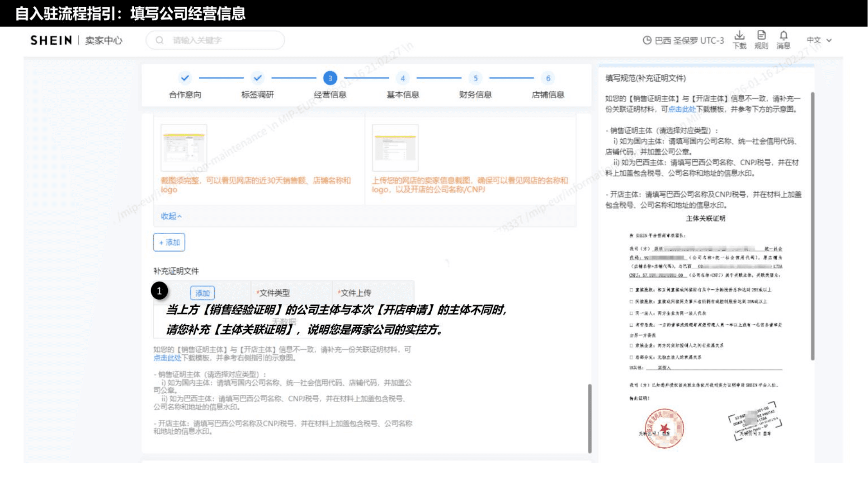Select step 6 店铺信息 circle
The image size is (868, 488).
pyautogui.click(x=548, y=78)
